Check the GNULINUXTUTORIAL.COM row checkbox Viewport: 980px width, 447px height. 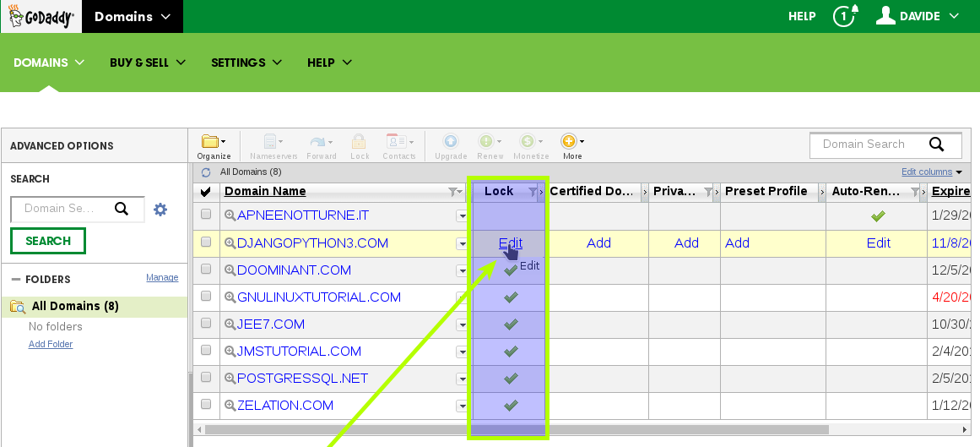(x=206, y=296)
